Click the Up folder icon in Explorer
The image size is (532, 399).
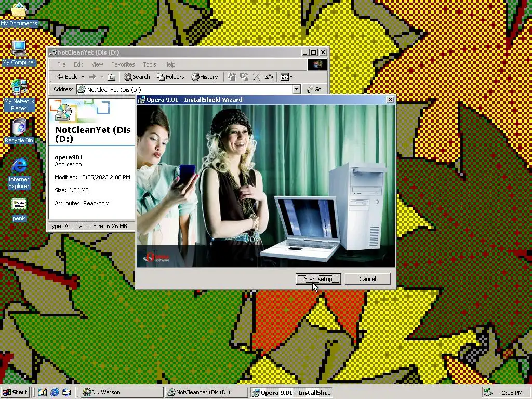pyautogui.click(x=111, y=77)
